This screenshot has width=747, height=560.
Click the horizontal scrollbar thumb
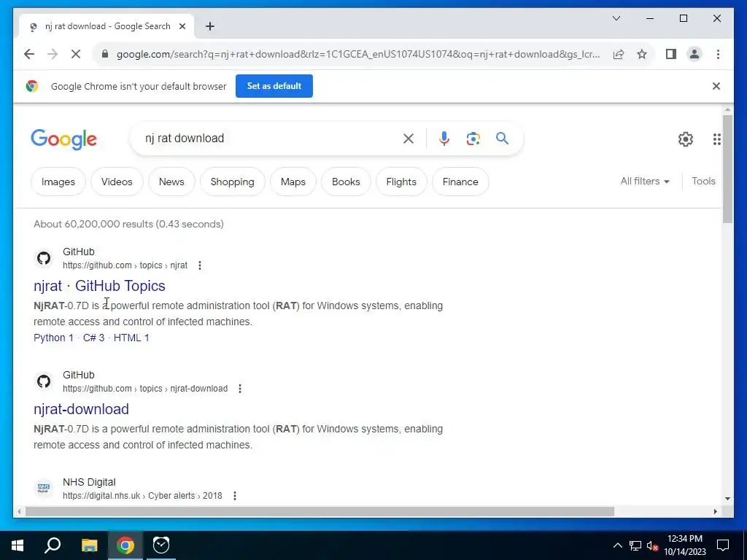(320, 511)
